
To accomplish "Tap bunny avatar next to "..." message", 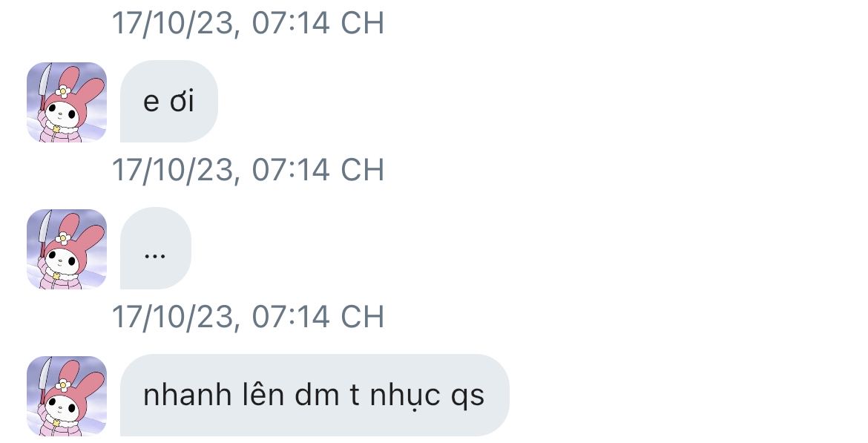I will (67, 249).
